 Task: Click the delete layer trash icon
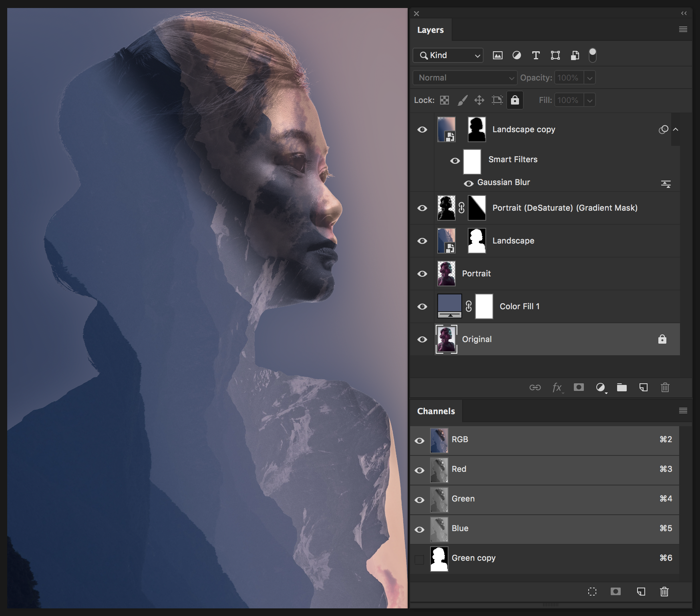point(665,387)
